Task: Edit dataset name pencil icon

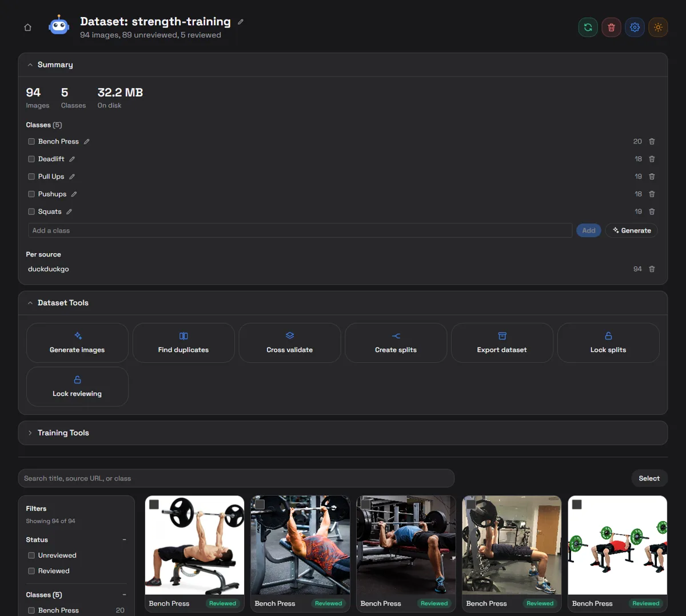Action: [241, 22]
